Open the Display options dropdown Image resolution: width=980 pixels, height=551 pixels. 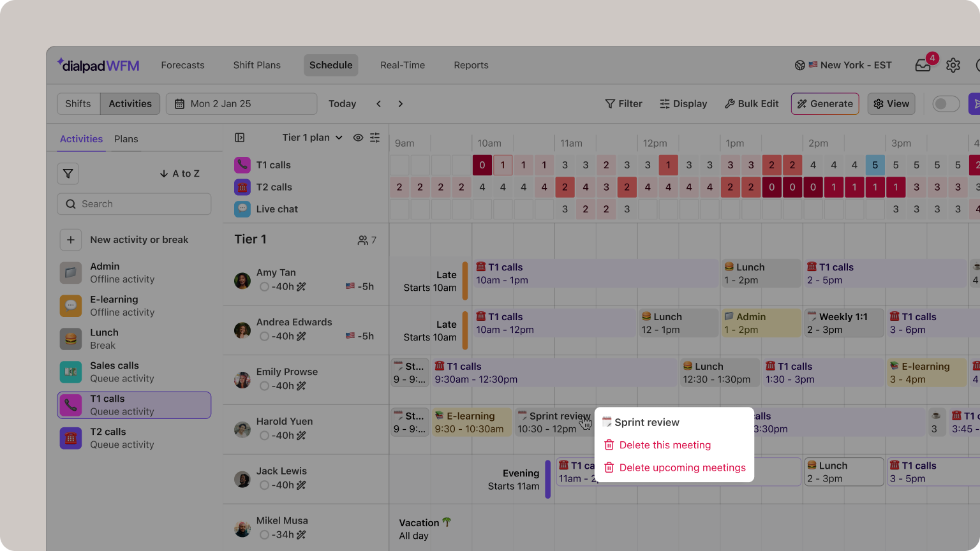pyautogui.click(x=683, y=104)
